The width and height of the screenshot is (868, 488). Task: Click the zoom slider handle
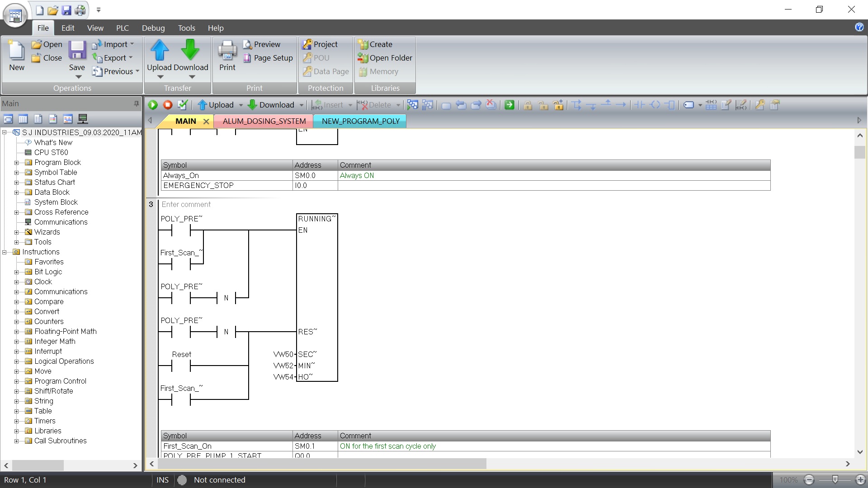835,479
